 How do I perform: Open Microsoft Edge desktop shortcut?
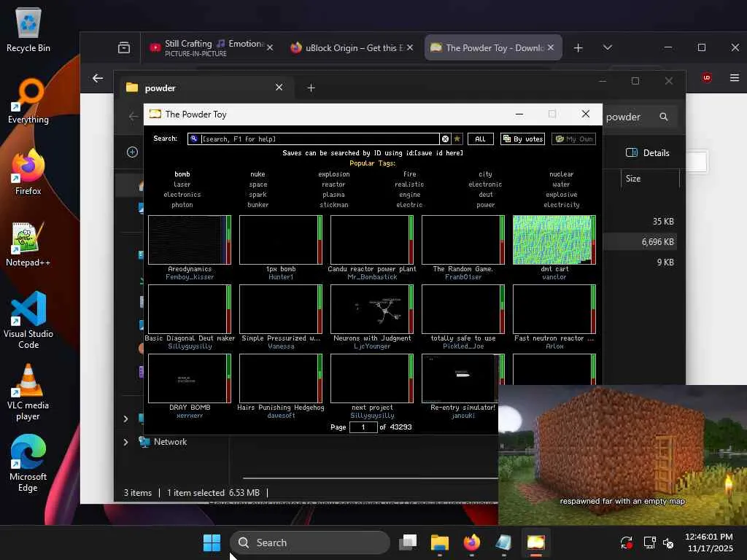click(x=28, y=464)
